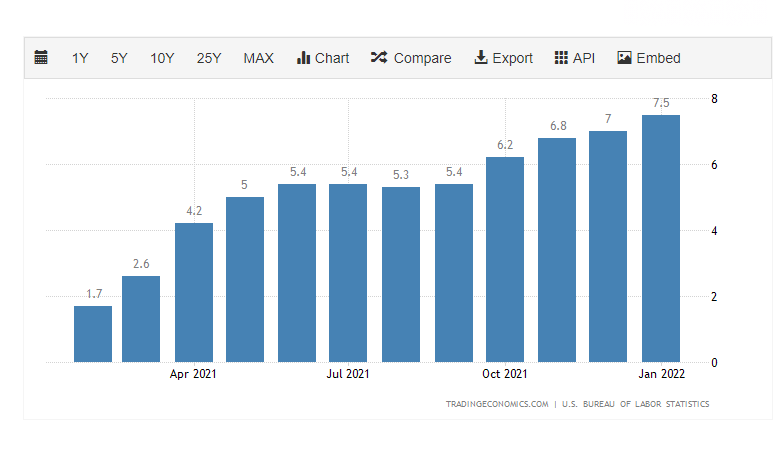This screenshot has width=774, height=466.
Task: Click the bar chart icon beside Chart
Action: pos(304,58)
